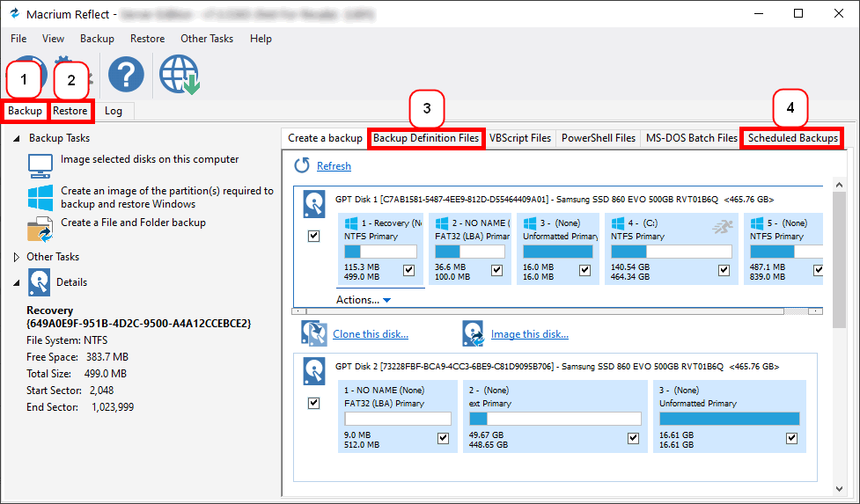
Task: Click the Image this disk... link
Action: (530, 334)
